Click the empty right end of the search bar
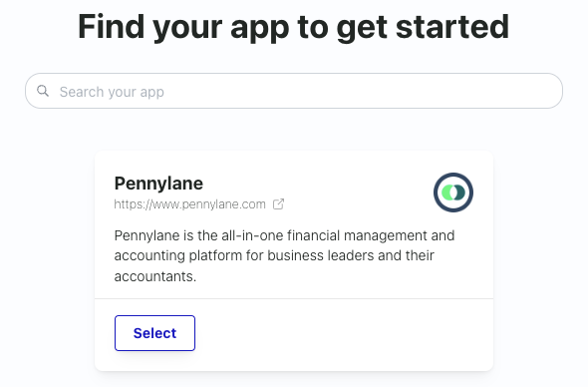588x387 pixels. coord(487,91)
